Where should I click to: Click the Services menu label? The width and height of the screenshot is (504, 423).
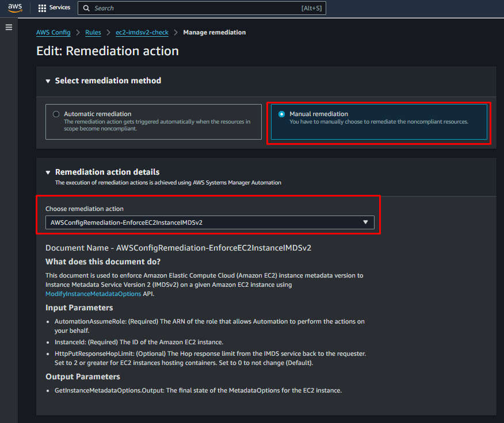(x=60, y=7)
